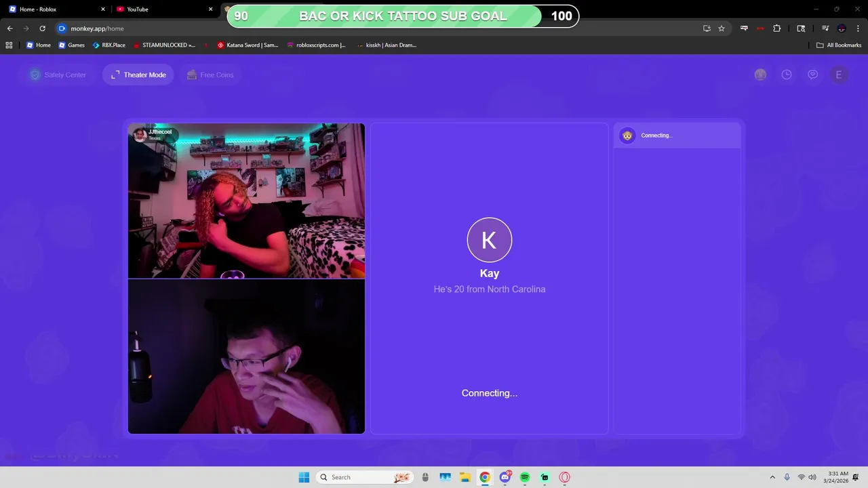
Task: Click red VPN extension icon
Action: tap(760, 28)
